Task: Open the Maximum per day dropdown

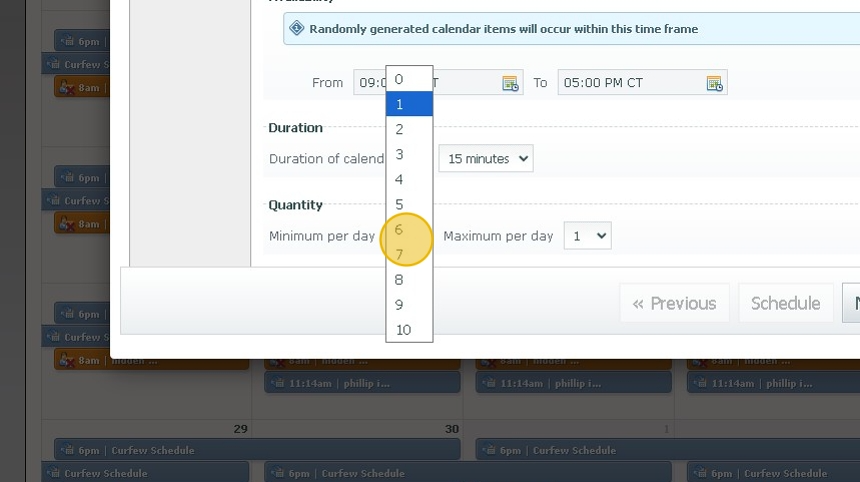Action: click(587, 236)
